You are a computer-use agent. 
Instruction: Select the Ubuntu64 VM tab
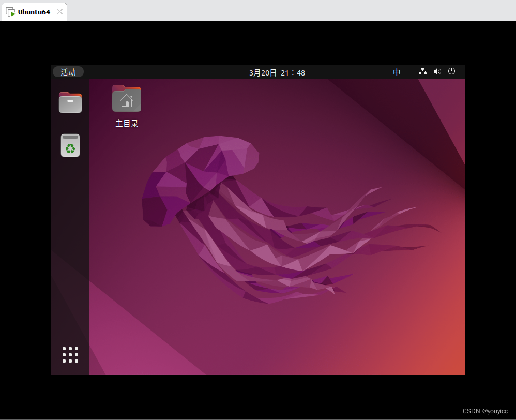coord(34,12)
